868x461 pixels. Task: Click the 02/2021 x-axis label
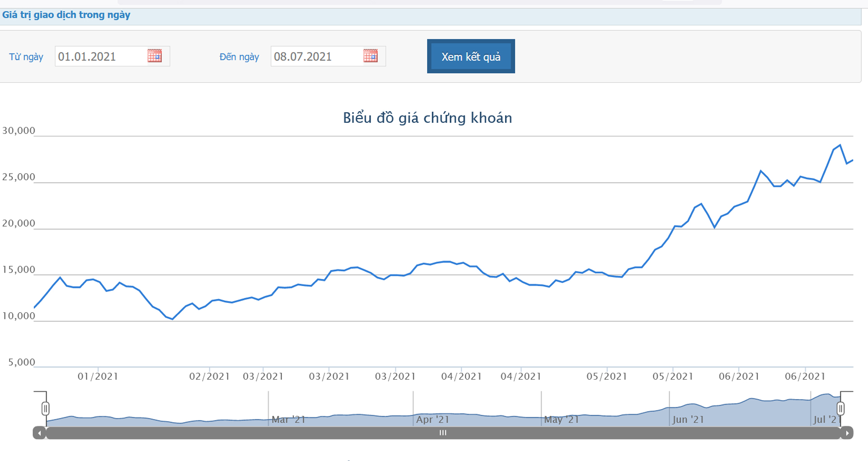(209, 376)
